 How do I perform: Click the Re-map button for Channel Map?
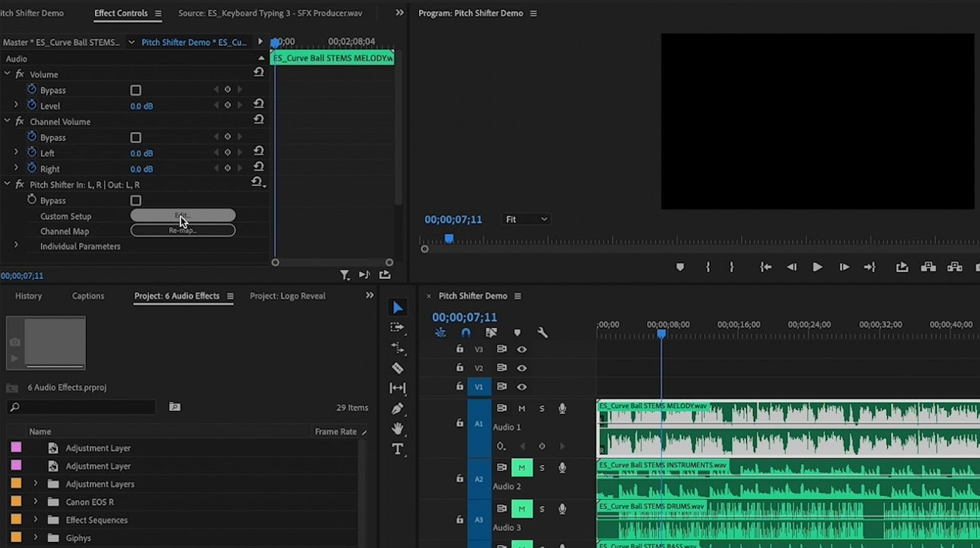click(182, 231)
